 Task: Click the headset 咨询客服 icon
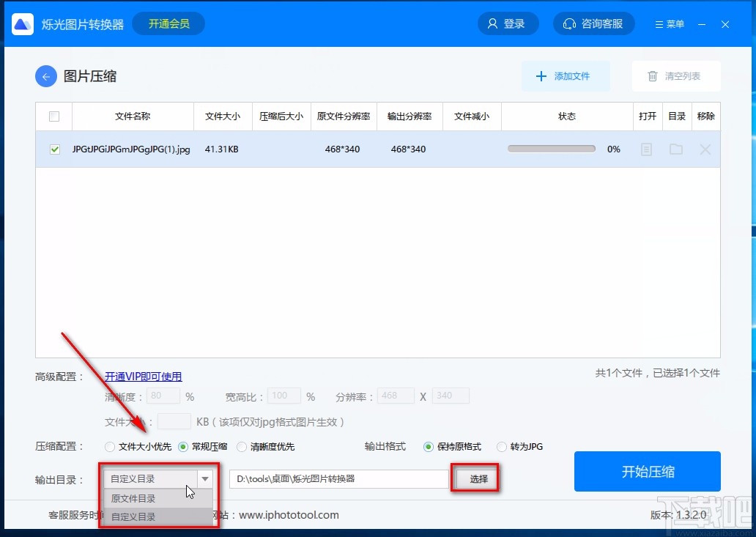[x=570, y=23]
